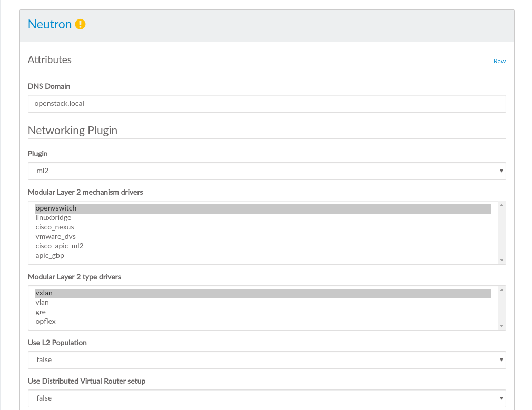The height and width of the screenshot is (410, 532).
Task: Choose vlan in type drivers list
Action: click(x=42, y=303)
